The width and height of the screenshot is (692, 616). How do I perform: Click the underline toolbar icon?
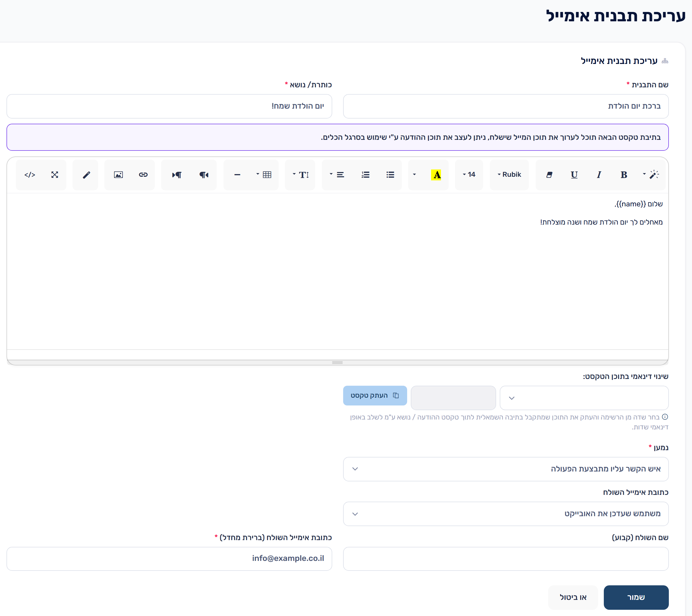(x=574, y=175)
